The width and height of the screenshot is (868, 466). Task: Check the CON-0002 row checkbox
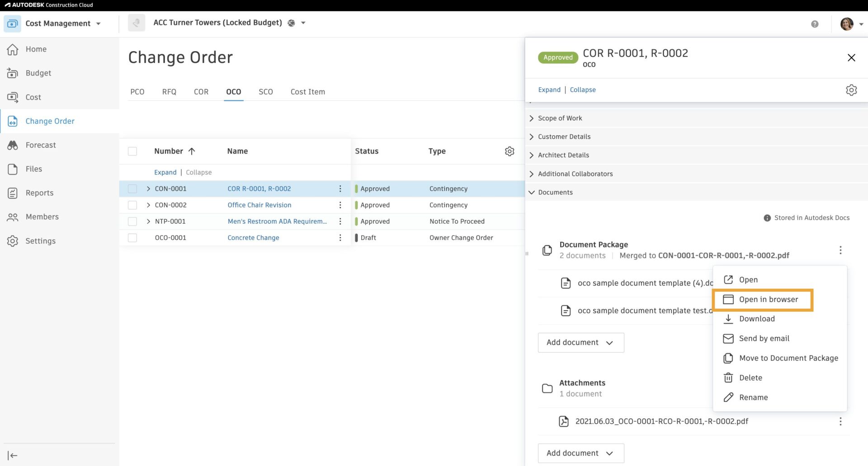(132, 205)
